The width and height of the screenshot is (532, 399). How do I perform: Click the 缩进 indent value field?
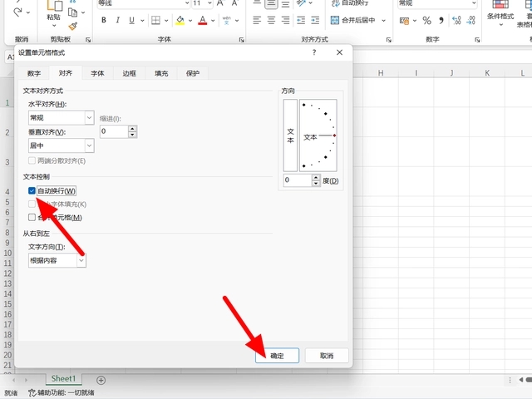pos(113,131)
